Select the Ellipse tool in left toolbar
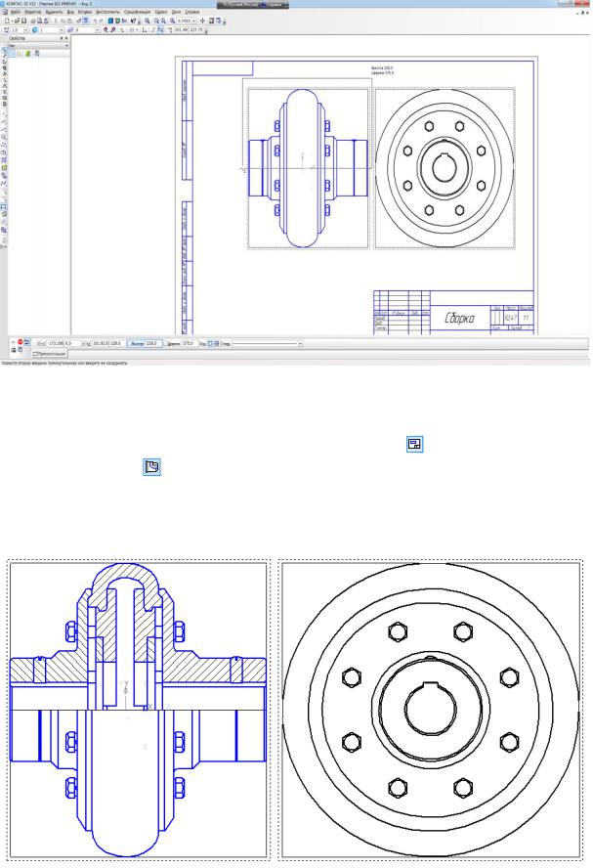593x868 pixels. (x=5, y=152)
